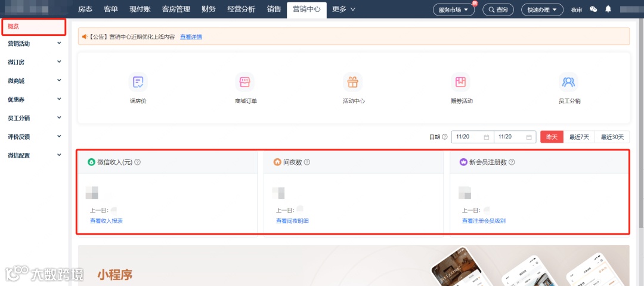Expand 营销活动 sidebar section
Viewport: 644px width, 286px height.
click(x=33, y=43)
